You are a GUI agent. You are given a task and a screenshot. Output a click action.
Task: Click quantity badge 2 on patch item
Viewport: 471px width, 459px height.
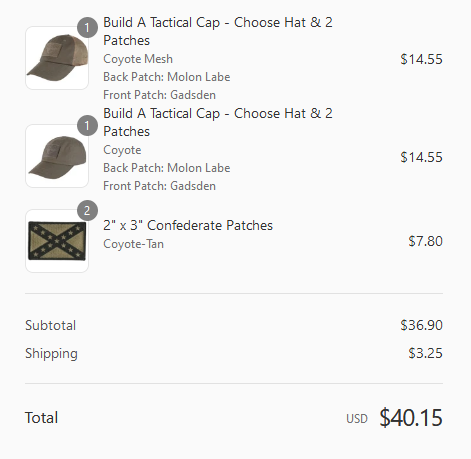87,210
